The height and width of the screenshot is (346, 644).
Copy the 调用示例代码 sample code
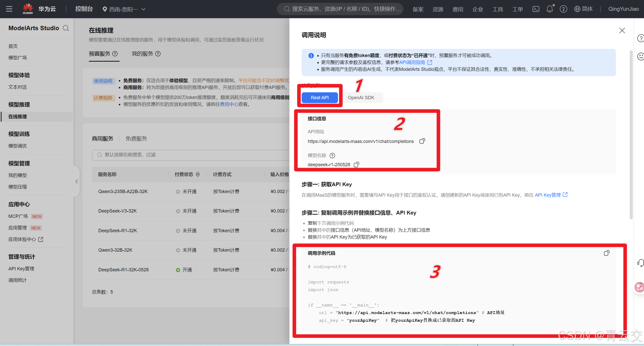pyautogui.click(x=606, y=253)
